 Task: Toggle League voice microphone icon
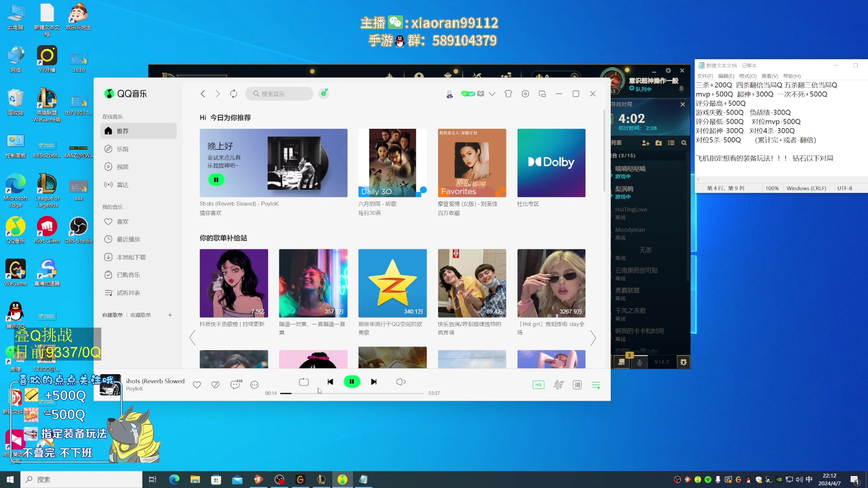tap(639, 362)
